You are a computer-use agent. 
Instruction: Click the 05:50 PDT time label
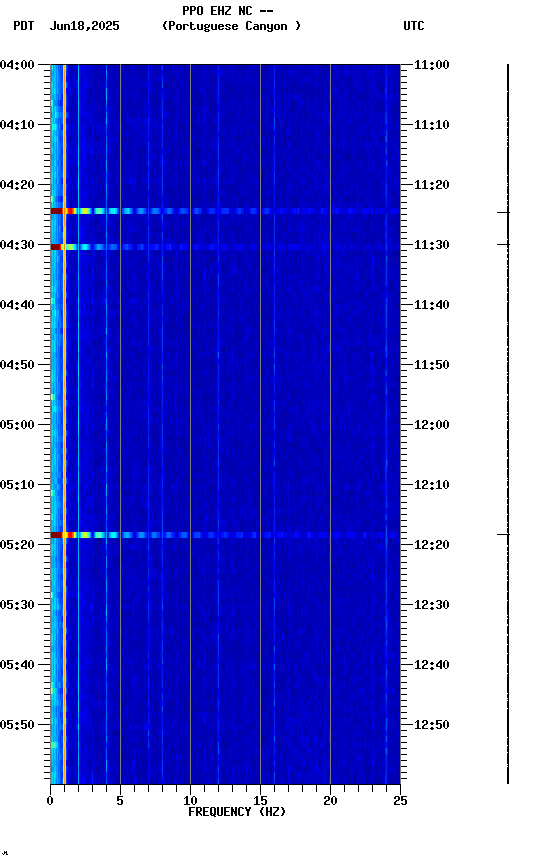17,726
